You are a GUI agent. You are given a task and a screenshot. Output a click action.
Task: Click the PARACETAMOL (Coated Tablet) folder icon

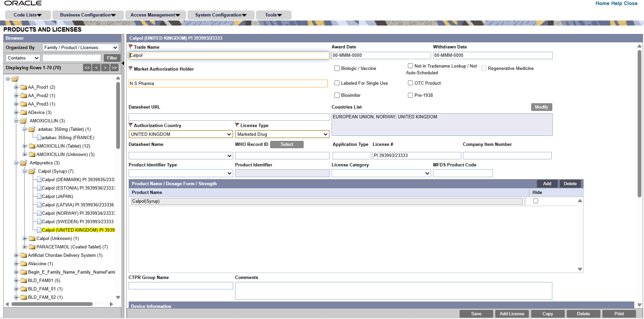[32, 247]
